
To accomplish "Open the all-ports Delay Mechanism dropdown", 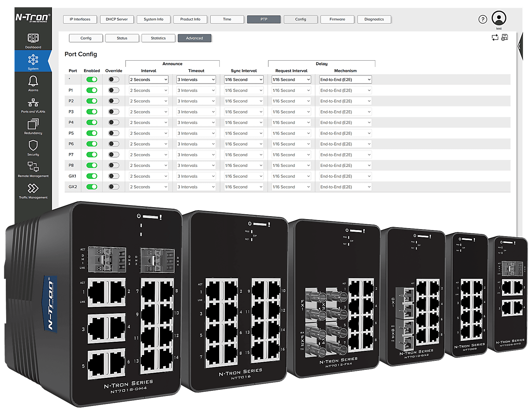I will click(x=345, y=79).
